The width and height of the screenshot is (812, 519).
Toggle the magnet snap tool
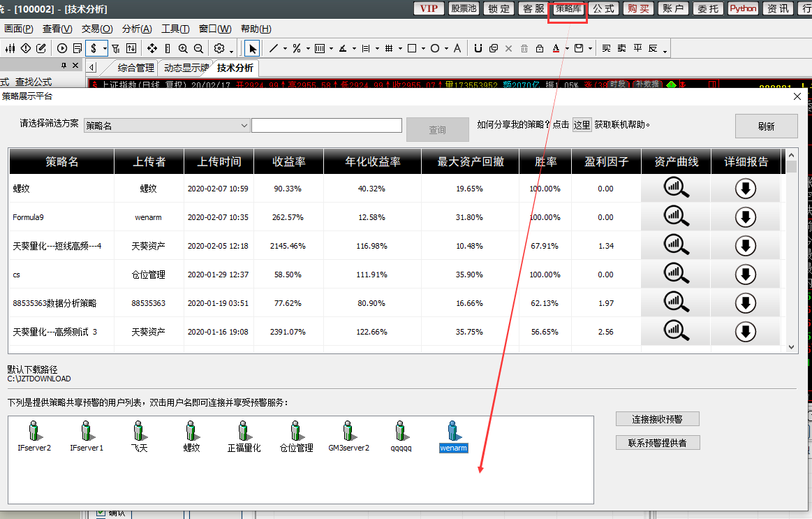478,48
